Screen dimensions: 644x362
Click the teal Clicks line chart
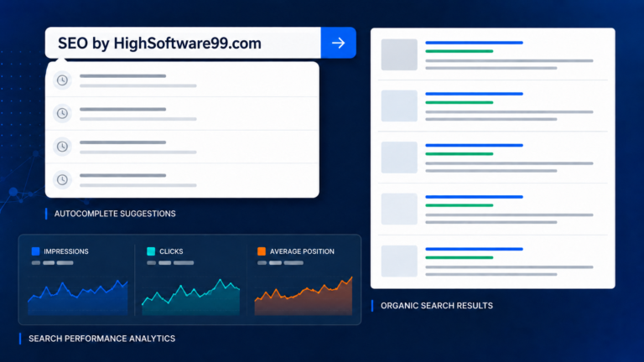(191, 297)
